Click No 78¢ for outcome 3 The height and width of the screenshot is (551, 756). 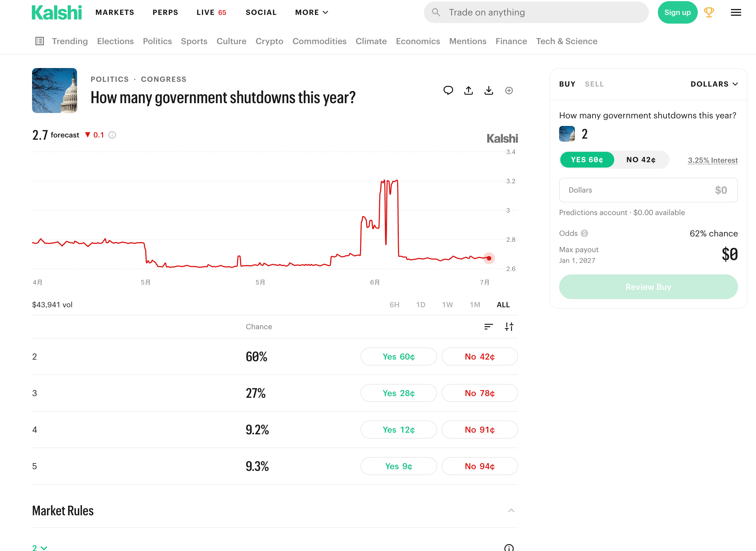pyautogui.click(x=480, y=393)
